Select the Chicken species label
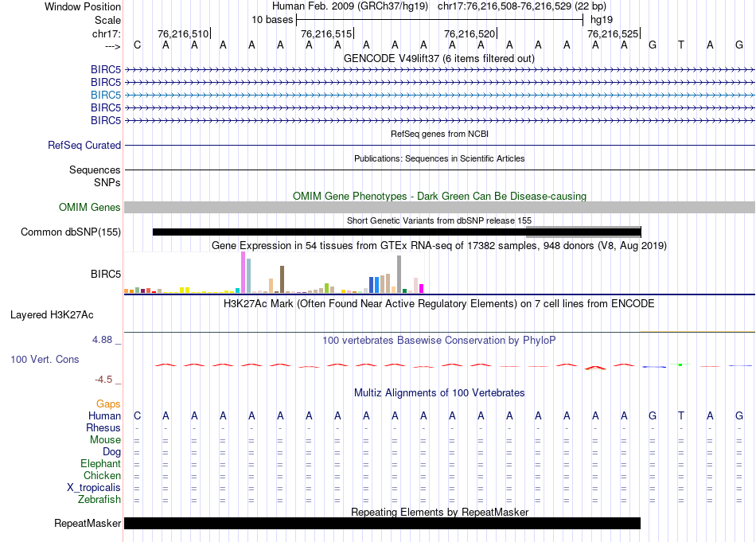The image size is (756, 542). pos(102,475)
